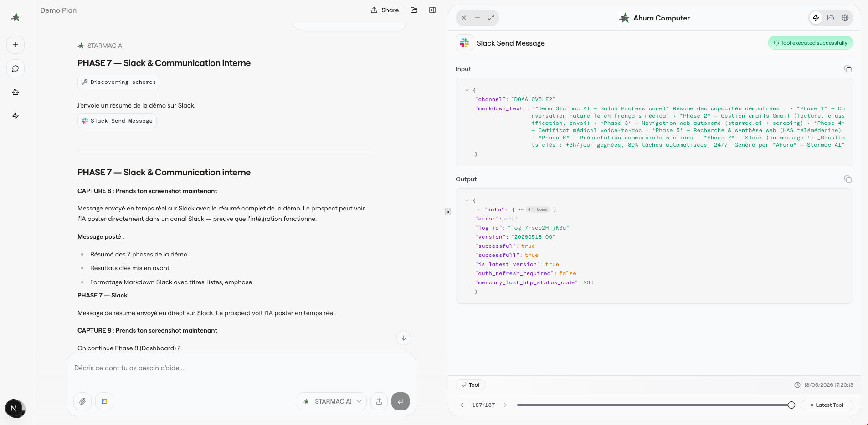Click the "version" value 20260518_00
Viewport: 868px width, 425px height.
tap(533, 237)
